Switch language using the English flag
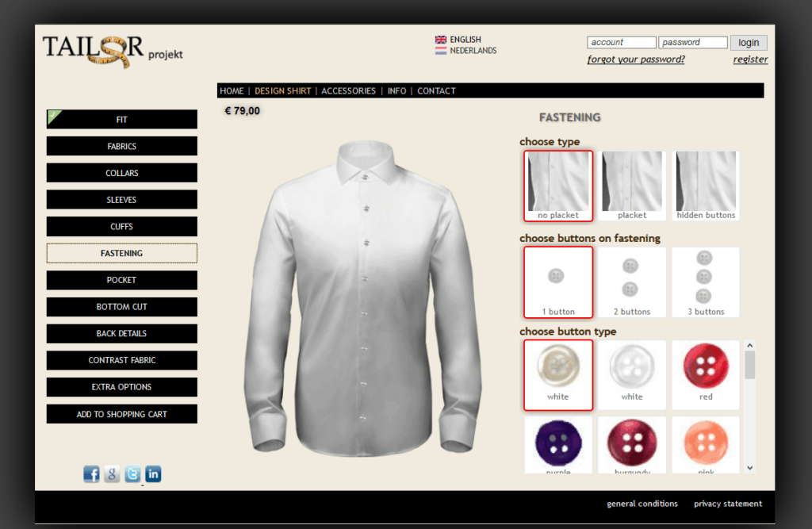The width and height of the screenshot is (812, 529). click(441, 40)
